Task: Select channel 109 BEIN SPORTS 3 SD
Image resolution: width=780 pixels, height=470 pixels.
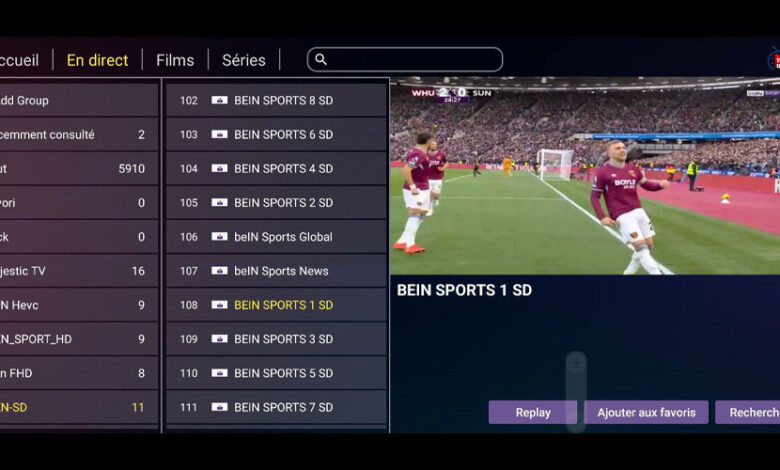Action: 276,339
